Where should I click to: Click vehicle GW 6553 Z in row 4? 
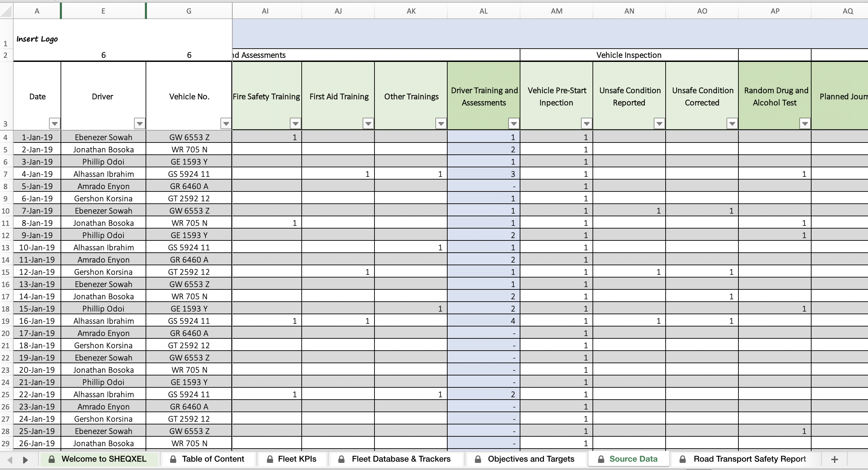(x=189, y=137)
